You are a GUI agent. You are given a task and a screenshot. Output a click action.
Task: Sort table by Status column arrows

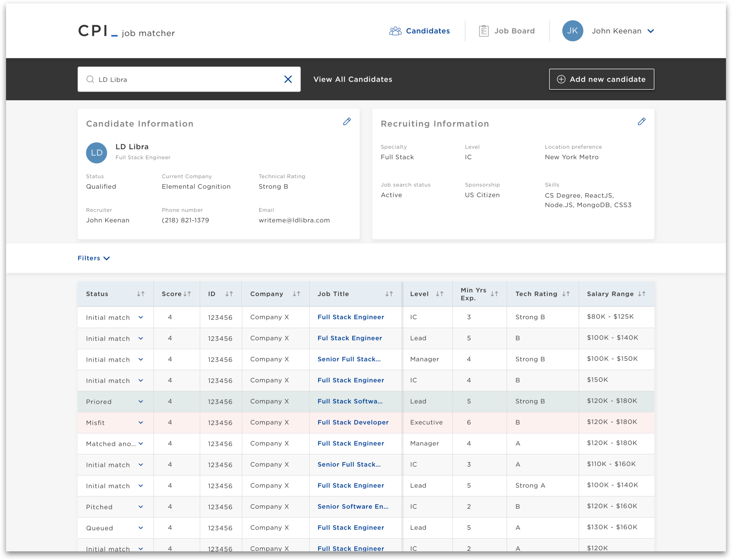[x=141, y=294]
